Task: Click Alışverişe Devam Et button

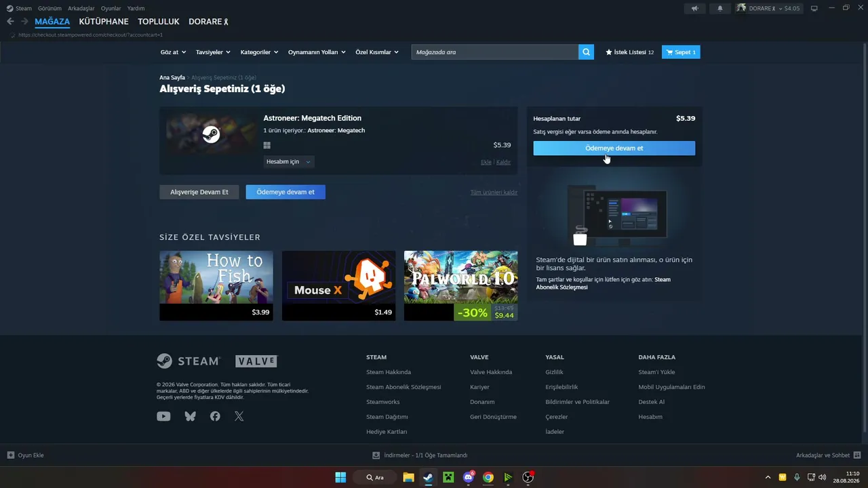Action: 199,192
